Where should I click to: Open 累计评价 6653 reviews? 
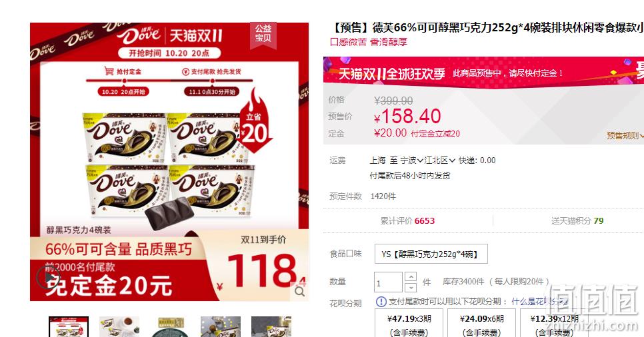point(407,221)
